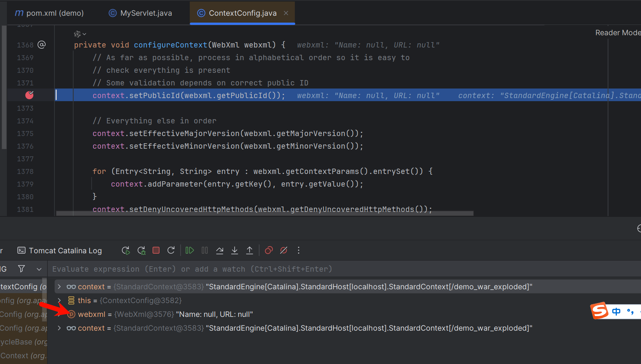Viewport: 641px width, 364px height.
Task: Toggle Mute Breakpoints in debug toolbar
Action: pos(284,251)
